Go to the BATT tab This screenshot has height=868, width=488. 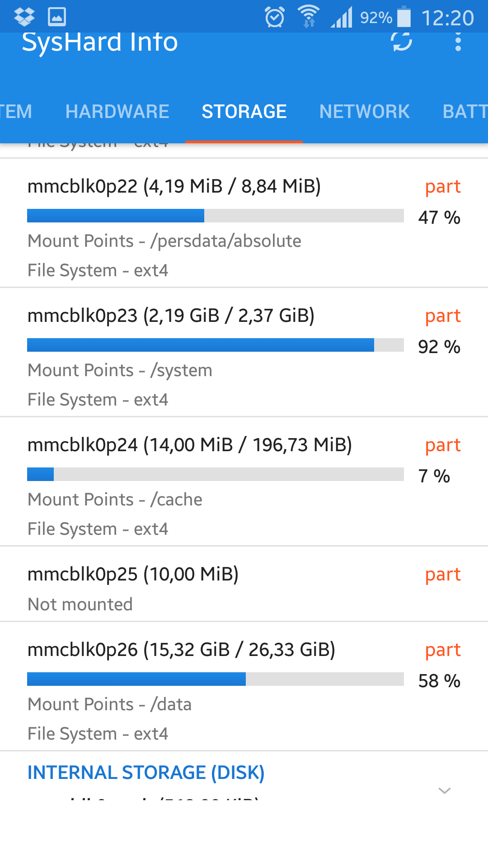pyautogui.click(x=465, y=112)
